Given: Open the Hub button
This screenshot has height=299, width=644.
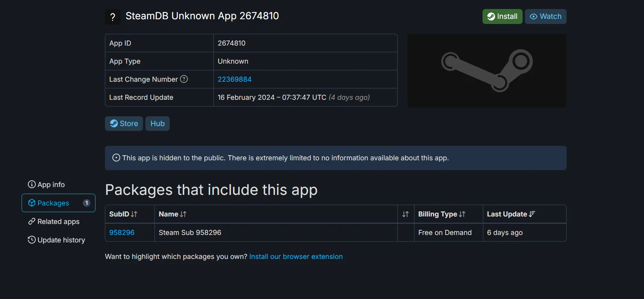Looking at the screenshot, I should click(158, 123).
